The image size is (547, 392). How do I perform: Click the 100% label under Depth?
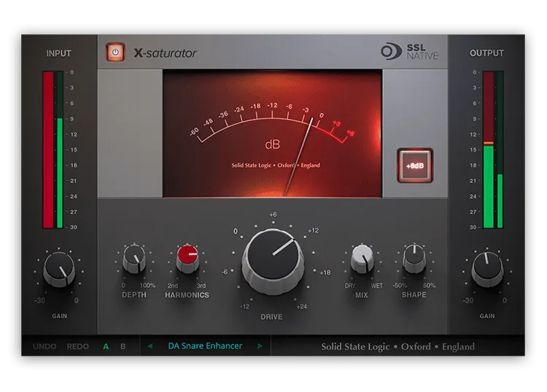point(147,286)
